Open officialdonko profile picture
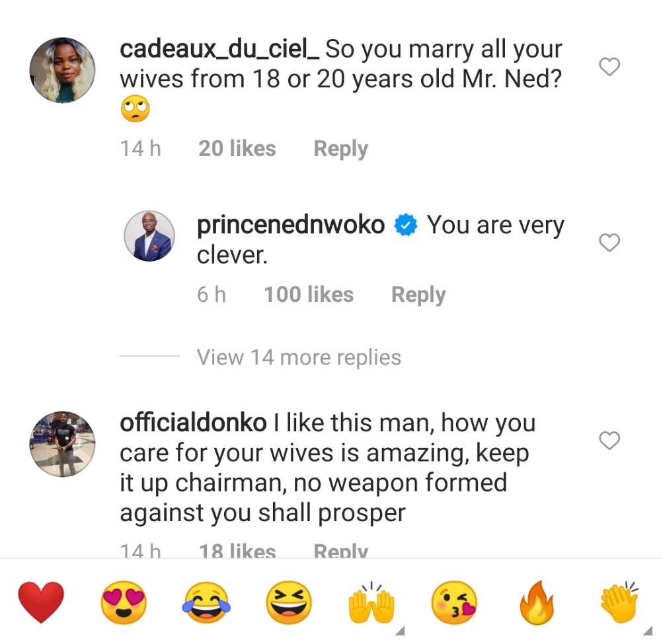 [63, 444]
